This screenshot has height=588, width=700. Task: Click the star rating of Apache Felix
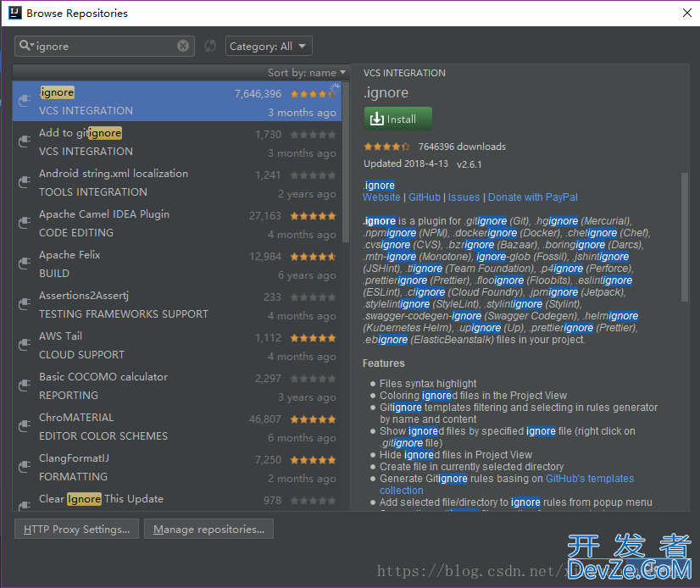[x=313, y=257]
